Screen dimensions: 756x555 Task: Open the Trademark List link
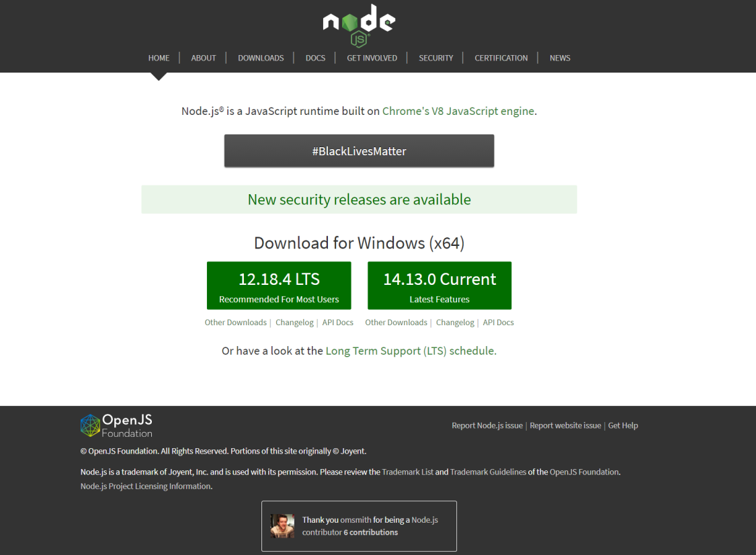click(407, 472)
